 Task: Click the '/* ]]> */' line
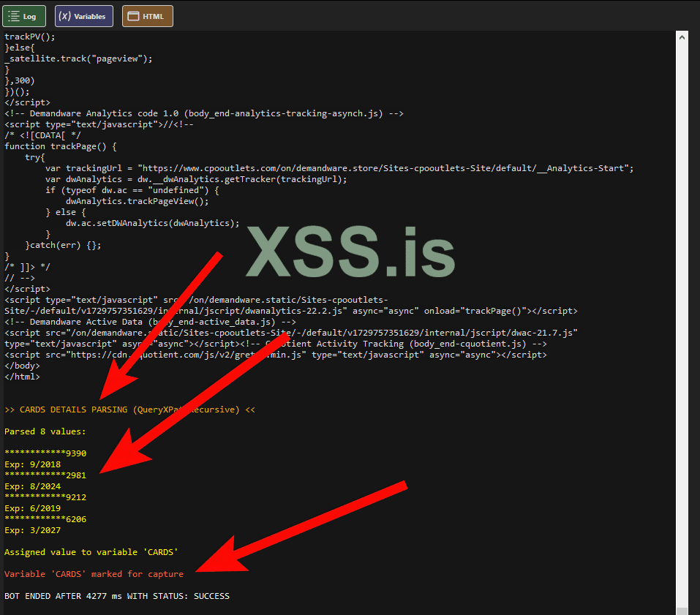point(27,267)
